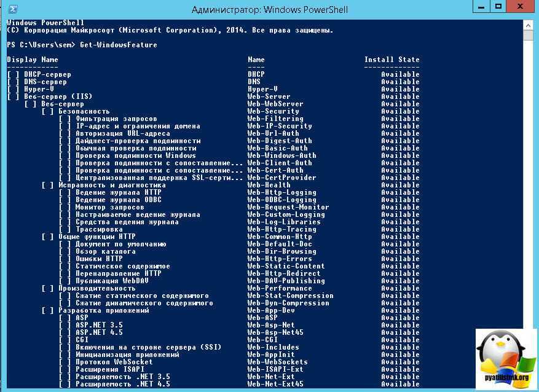
Task: Click the checkbox brackets beside DHCP-сервер
Action: 14,74
